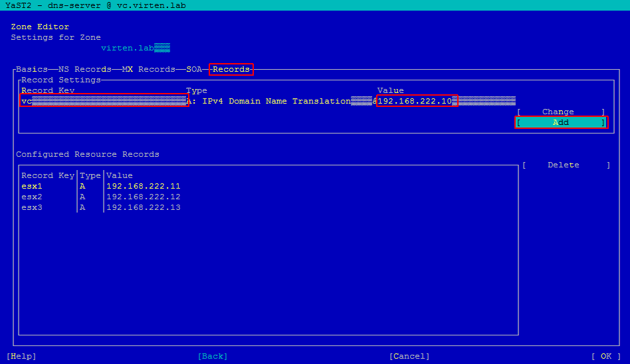Click the value 192.168.222.11
Screen dimensions: 630x364
(144, 186)
